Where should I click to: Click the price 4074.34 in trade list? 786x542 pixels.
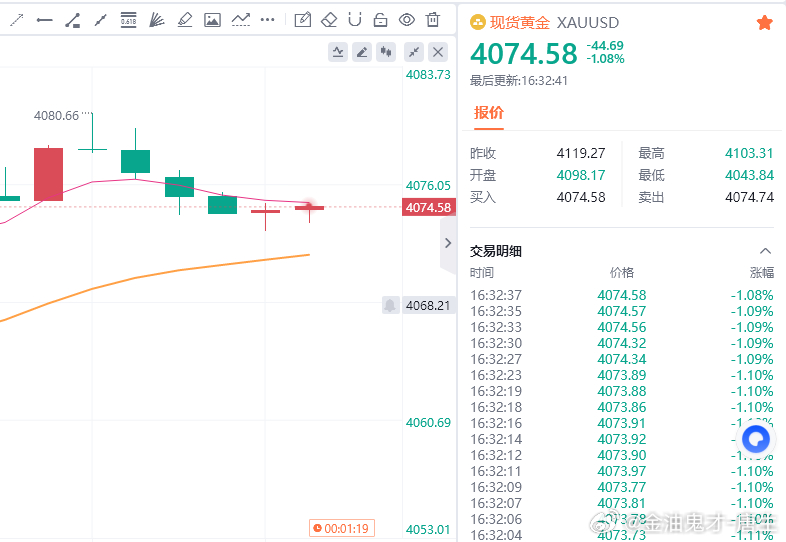coord(622,359)
